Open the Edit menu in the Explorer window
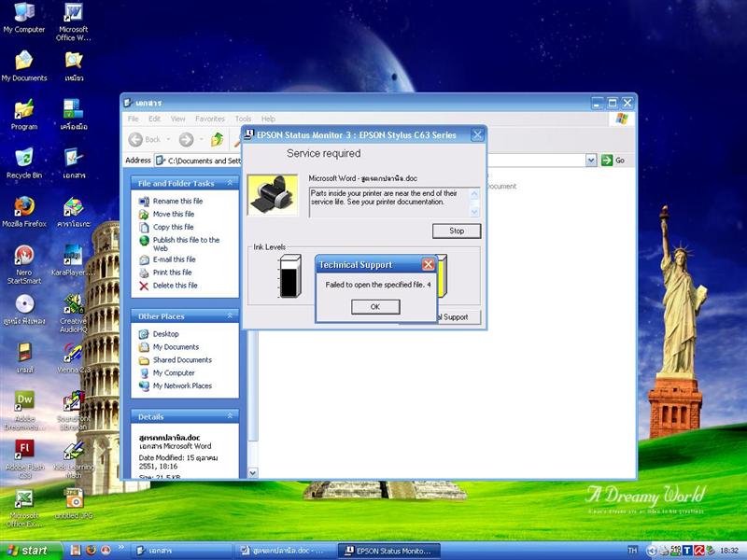This screenshot has width=747, height=560. [154, 119]
